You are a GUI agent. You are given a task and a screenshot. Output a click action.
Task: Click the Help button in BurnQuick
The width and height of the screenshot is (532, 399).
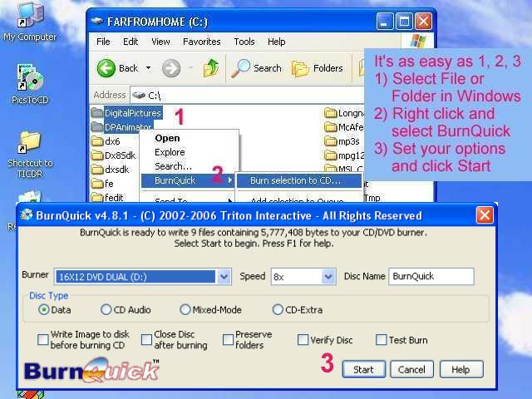461,369
